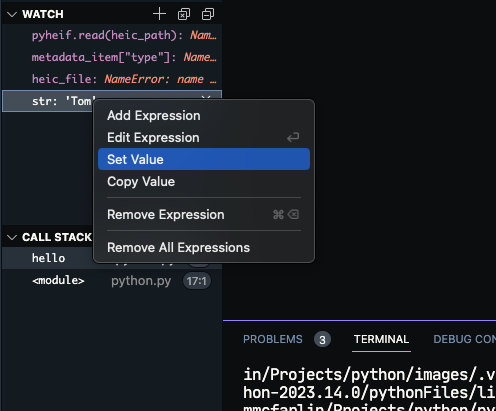
Task: Collapse the WATCH section chevron
Action: click(12, 14)
